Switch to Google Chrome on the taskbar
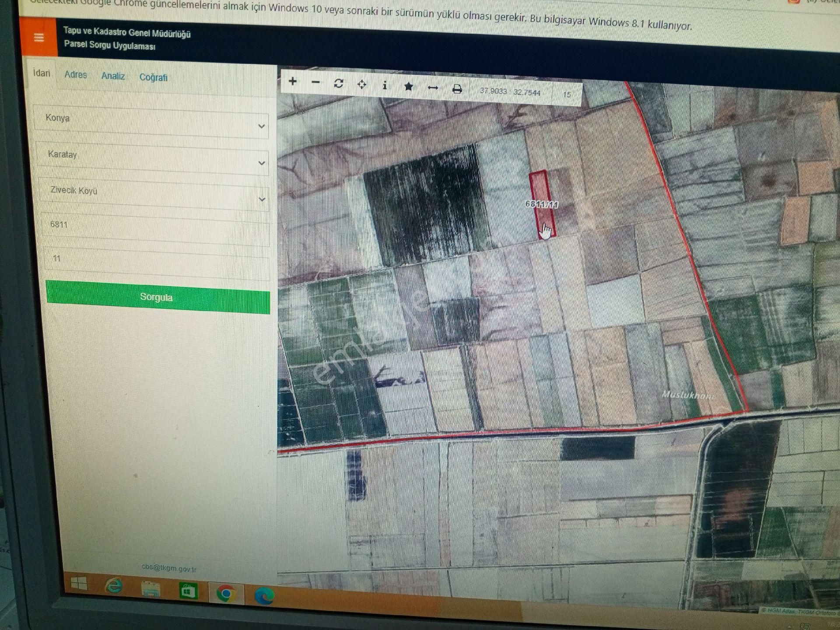 pos(226,594)
